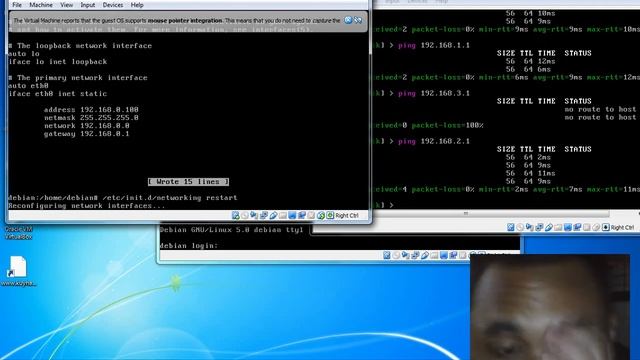The width and height of the screenshot is (640, 360).
Task: Click network indicator in Debian login VM window
Action: coord(415,256)
